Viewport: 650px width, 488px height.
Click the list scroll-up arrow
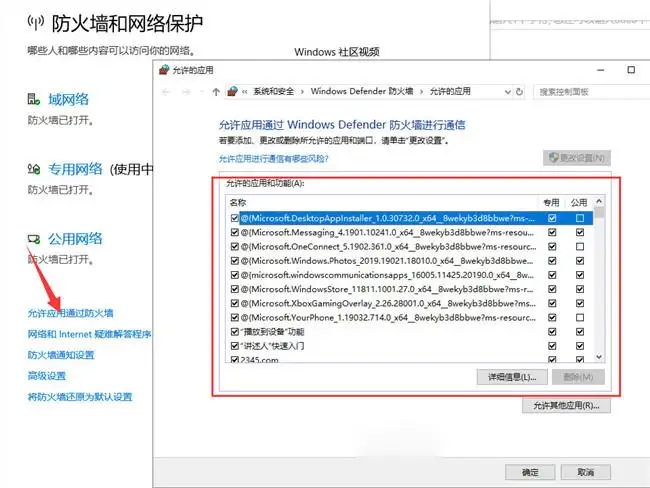(x=599, y=201)
